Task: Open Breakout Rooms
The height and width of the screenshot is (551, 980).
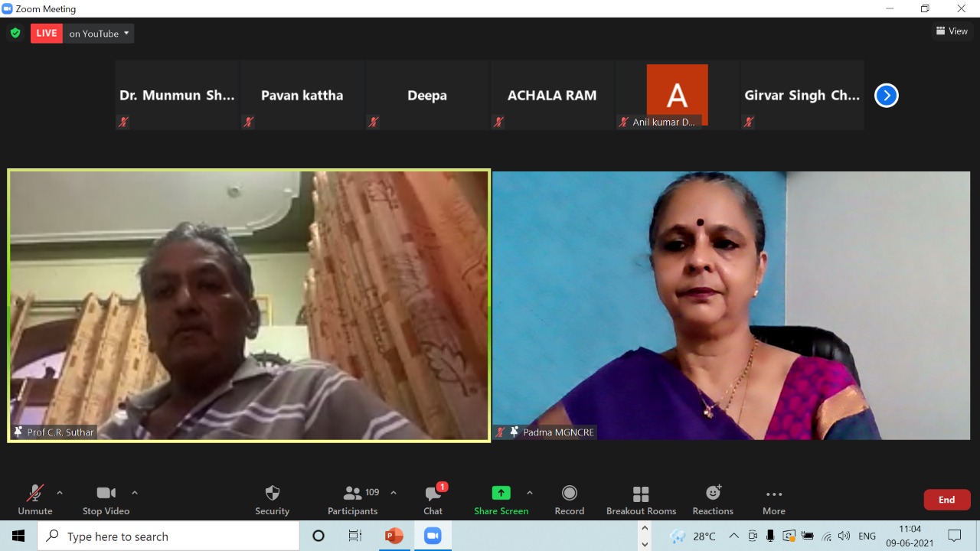Action: tap(642, 500)
